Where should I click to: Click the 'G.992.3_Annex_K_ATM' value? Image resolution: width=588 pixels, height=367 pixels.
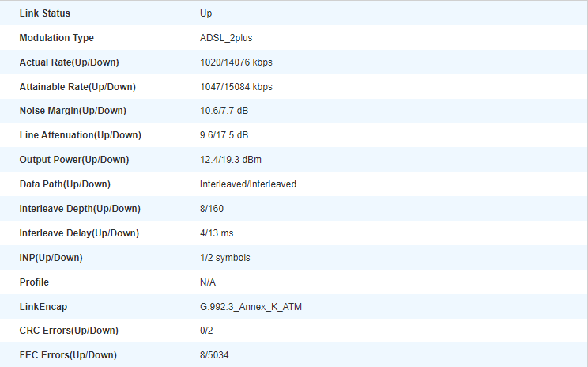251,307
